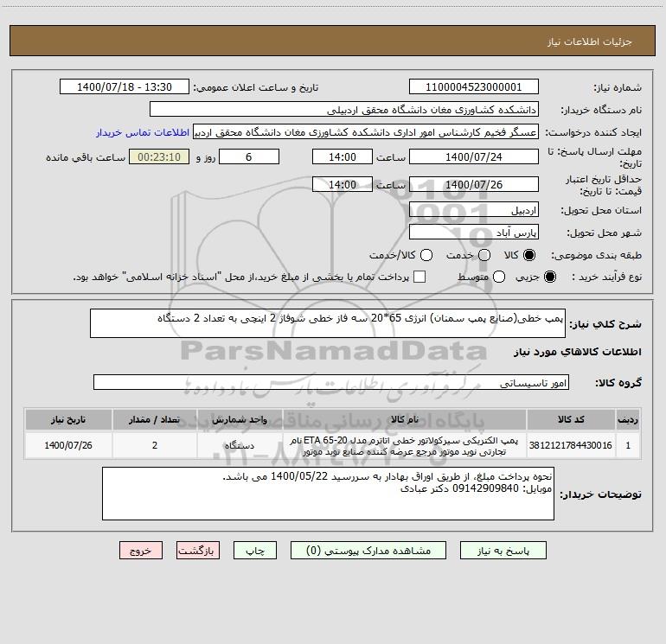Click the remaining time field 00:23:10

(159, 156)
